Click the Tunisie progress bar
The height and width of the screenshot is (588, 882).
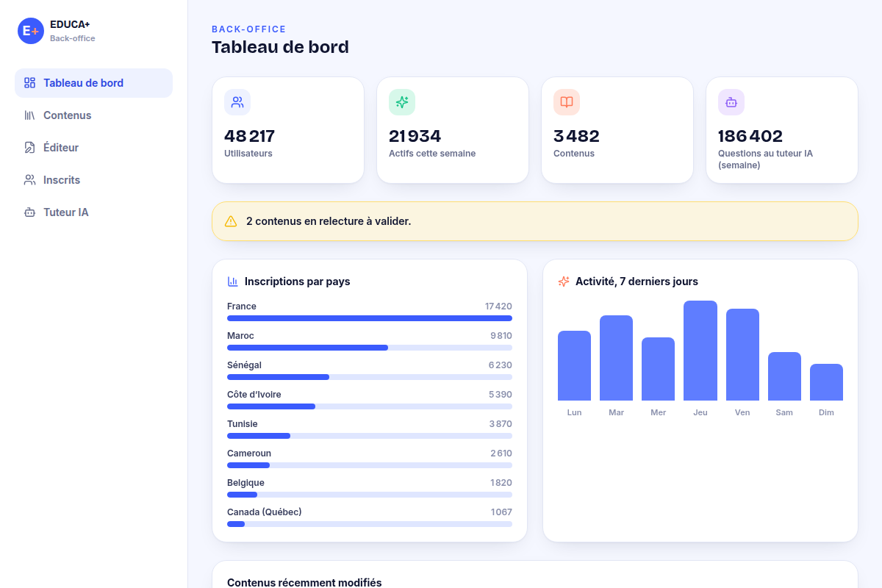point(370,436)
